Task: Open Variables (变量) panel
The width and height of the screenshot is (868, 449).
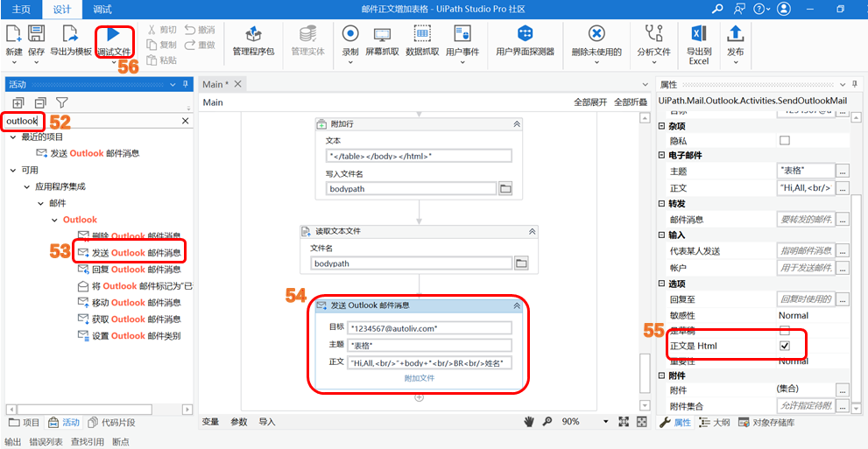Action: click(x=210, y=421)
